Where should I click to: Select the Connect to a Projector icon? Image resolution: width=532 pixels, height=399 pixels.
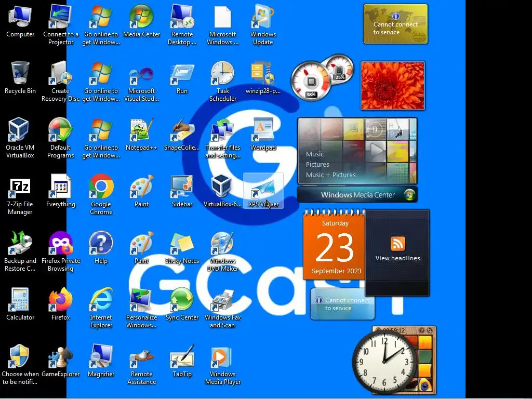[x=60, y=25]
